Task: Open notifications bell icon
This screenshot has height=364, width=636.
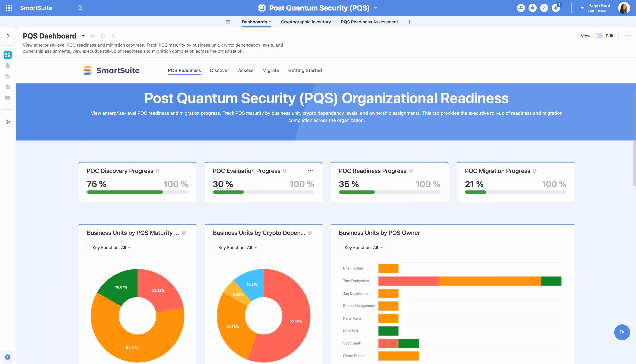Action: tap(556, 8)
